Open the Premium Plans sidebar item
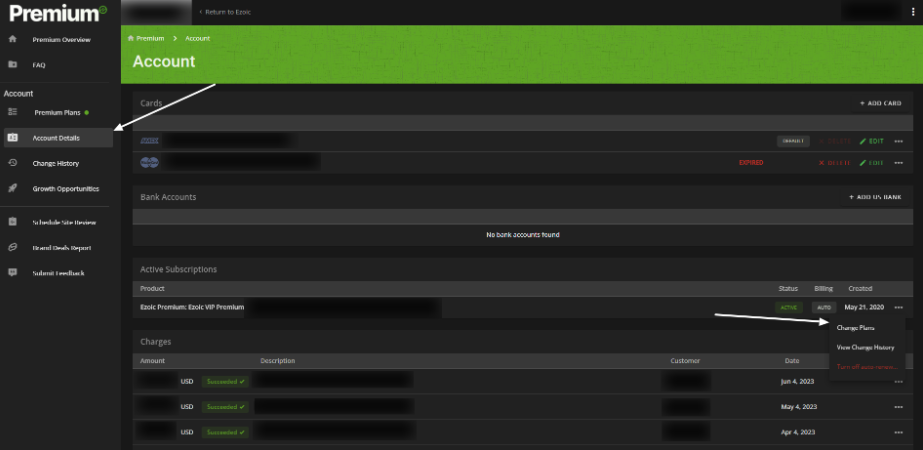923x450 pixels. [57, 112]
